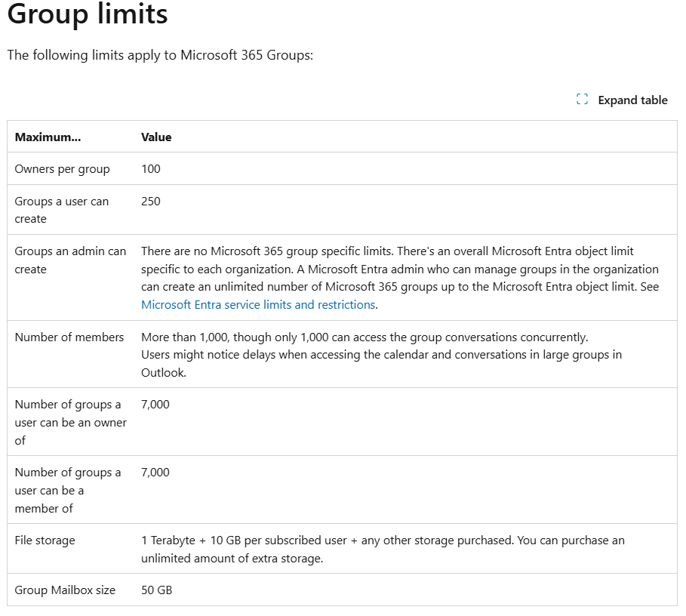Click 'The following limits apply to Microsoft 365 Groups' text
This screenshot has width=686, height=616.
coord(160,55)
